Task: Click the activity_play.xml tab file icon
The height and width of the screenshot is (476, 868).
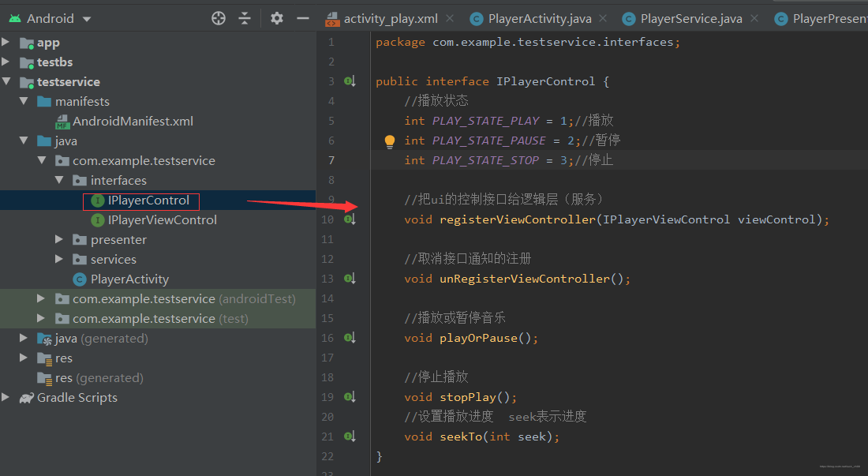Action: [332, 20]
